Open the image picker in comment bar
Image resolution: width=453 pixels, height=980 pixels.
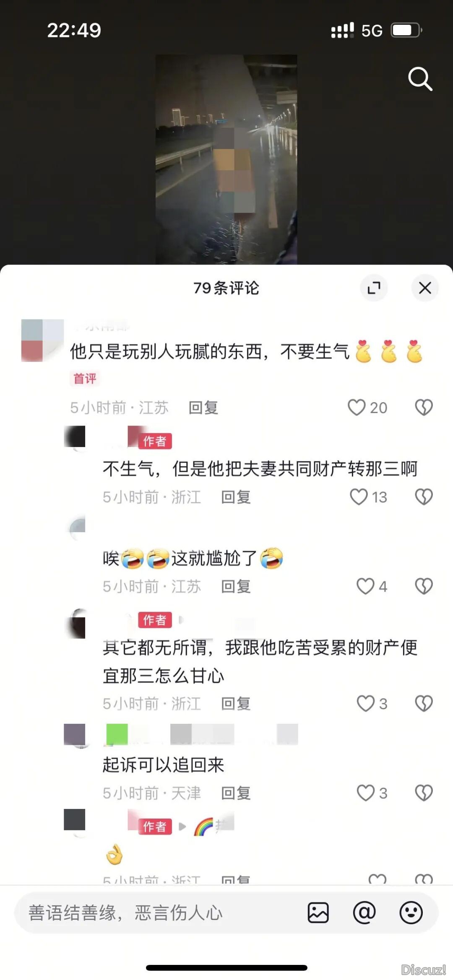point(318,913)
